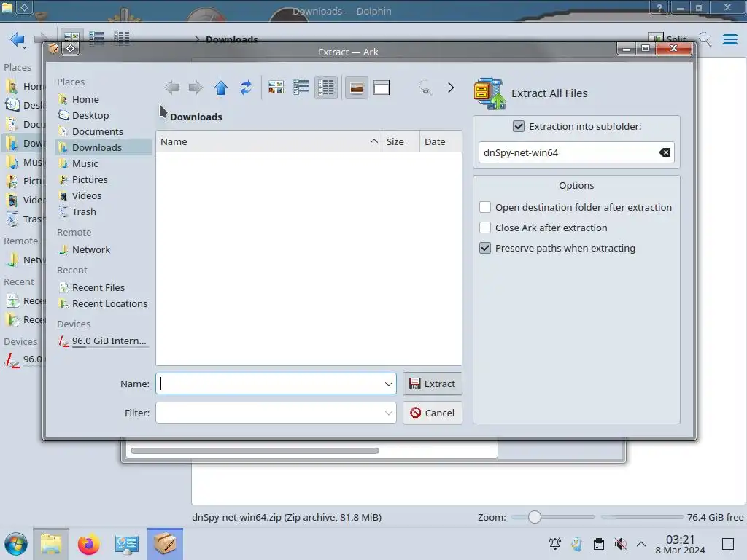The width and height of the screenshot is (747, 560).
Task: Click Dolphin search magnifier icon
Action: point(705,39)
